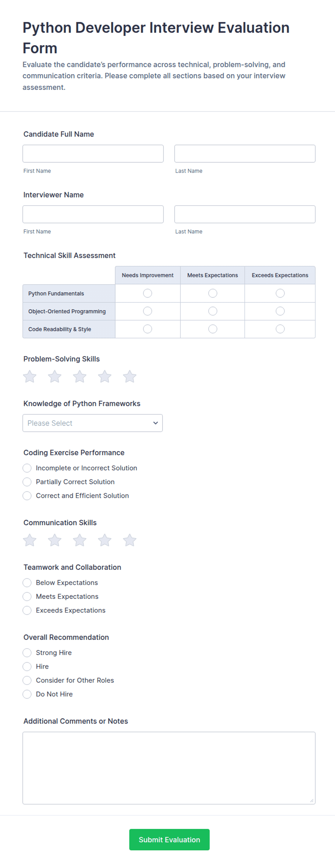Select the Strong Hire recommendation
The width and height of the screenshot is (335, 868).
click(27, 652)
